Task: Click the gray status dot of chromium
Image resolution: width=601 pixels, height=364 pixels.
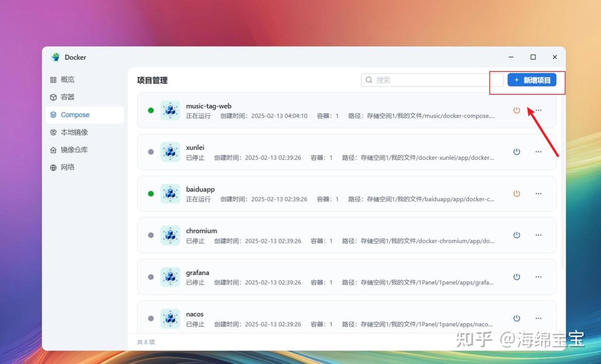Action: point(151,235)
